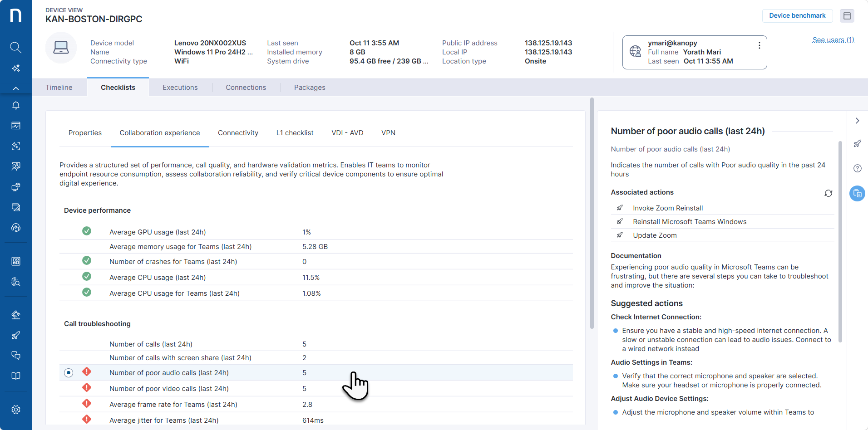This screenshot has height=430, width=868.
Task: Open the VPN checklist tab
Action: pyautogui.click(x=388, y=133)
